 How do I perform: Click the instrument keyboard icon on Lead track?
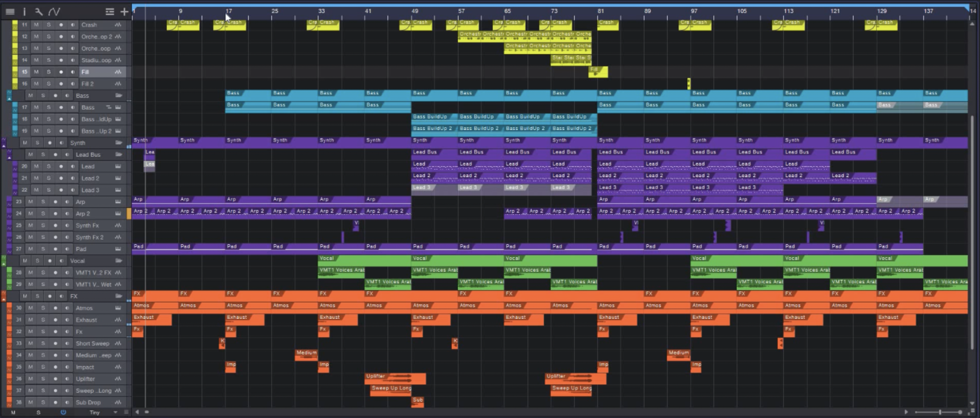118,166
